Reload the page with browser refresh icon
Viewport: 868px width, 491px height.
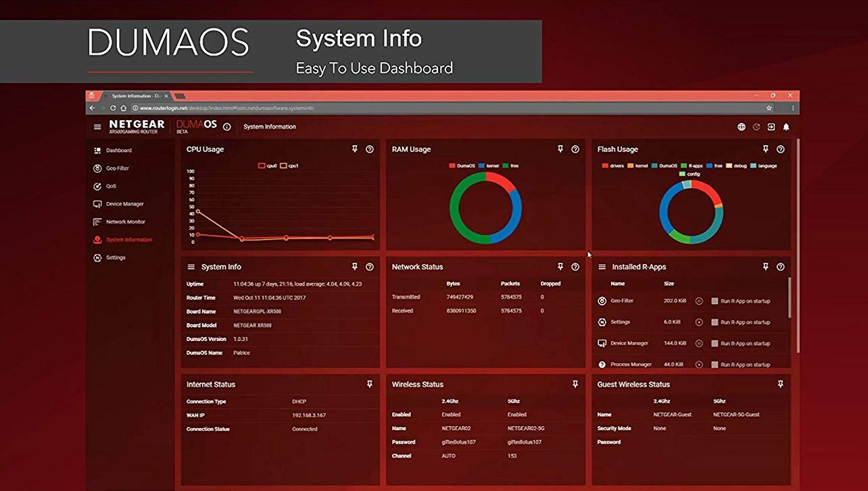point(114,108)
